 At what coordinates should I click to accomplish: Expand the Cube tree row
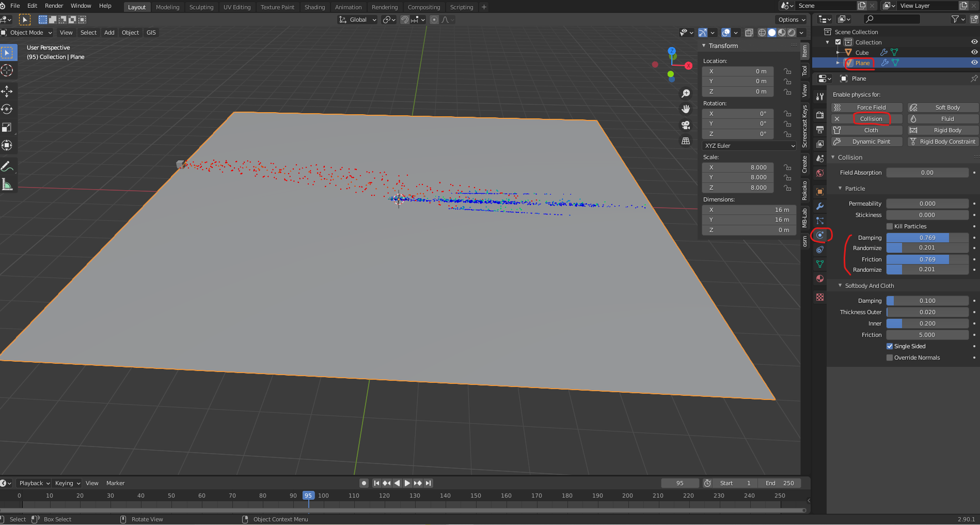pos(838,53)
